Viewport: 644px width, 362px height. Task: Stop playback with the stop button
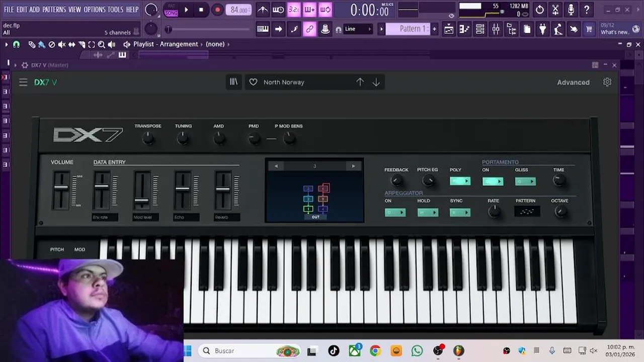[x=201, y=10]
